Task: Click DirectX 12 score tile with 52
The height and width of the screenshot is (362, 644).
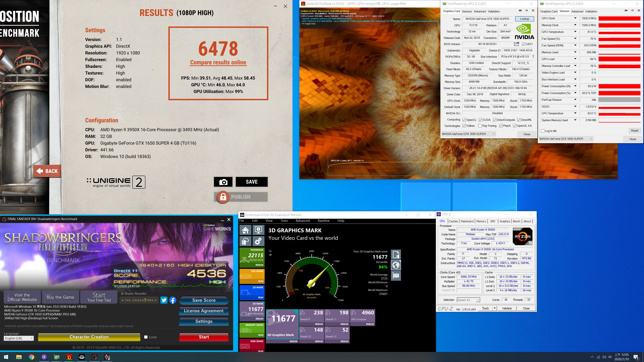Action: coord(337,335)
